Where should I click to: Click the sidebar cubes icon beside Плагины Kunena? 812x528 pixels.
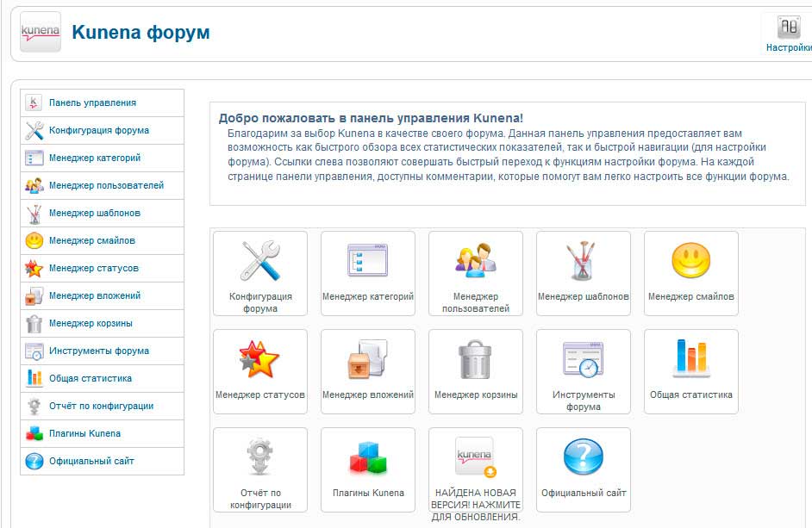tap(34, 433)
